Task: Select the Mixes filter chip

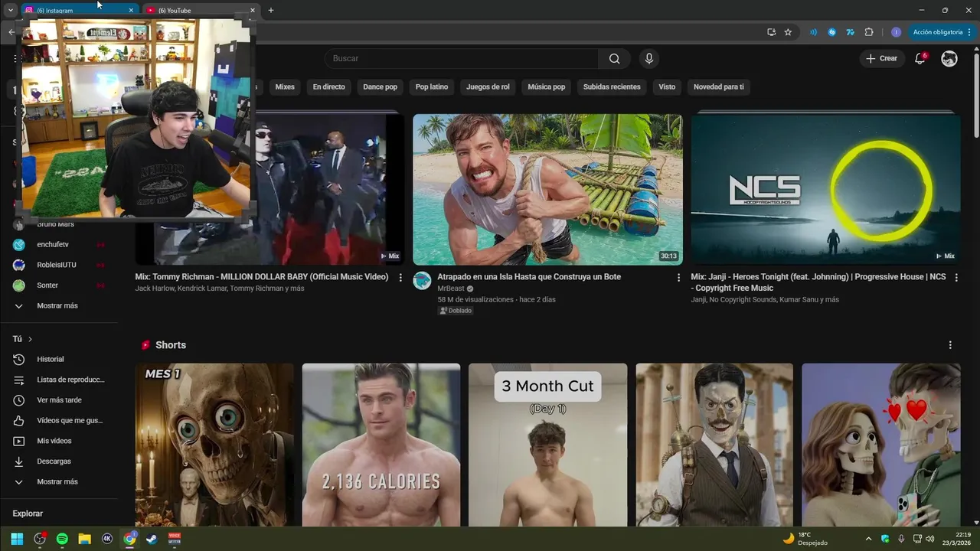Action: 285,86
